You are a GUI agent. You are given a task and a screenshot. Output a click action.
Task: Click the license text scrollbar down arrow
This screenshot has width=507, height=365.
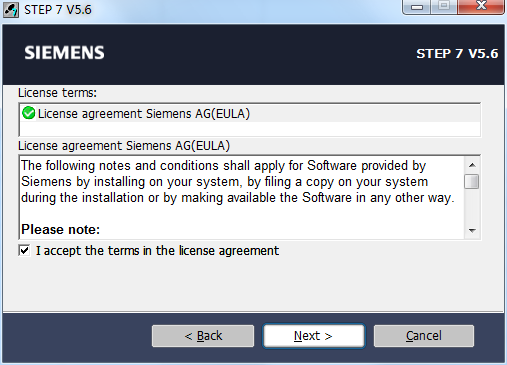coord(472,230)
